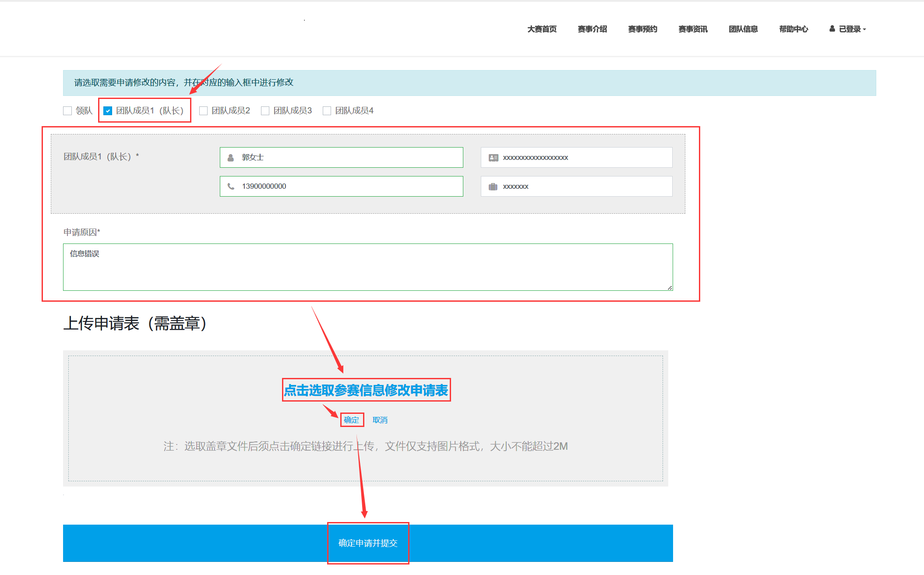Click the person icon in name field
924x575 pixels.
point(231,158)
